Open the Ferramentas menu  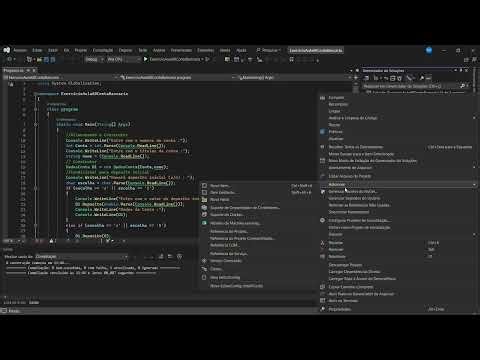point(181,50)
